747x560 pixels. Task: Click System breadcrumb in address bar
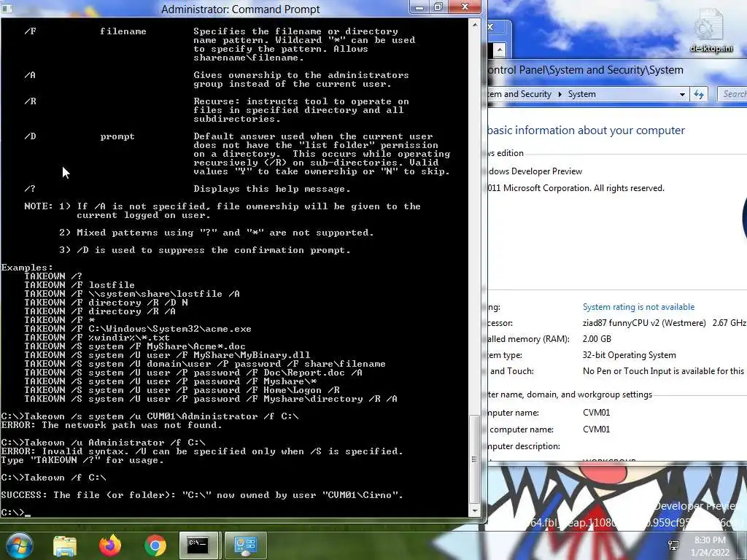point(581,94)
